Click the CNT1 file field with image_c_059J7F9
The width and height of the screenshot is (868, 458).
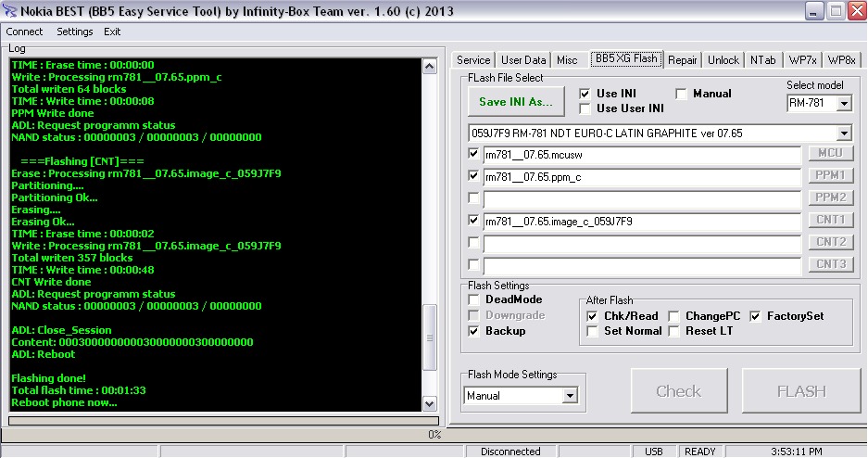(642, 222)
